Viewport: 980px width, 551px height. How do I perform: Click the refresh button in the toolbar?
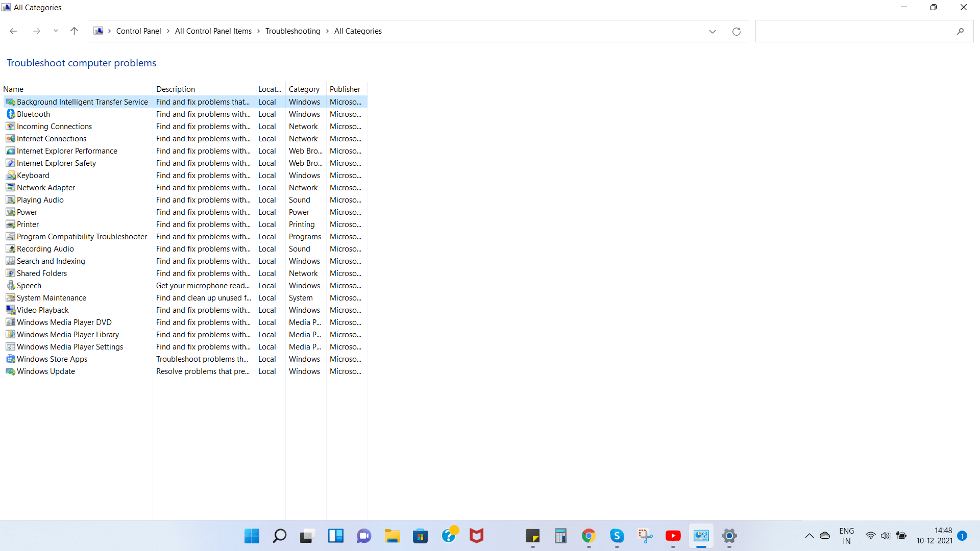click(737, 31)
